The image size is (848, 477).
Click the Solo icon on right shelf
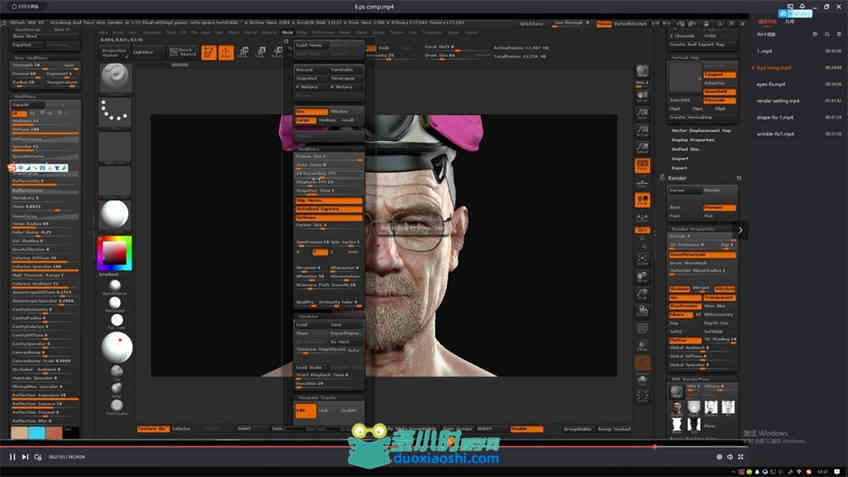point(642,380)
